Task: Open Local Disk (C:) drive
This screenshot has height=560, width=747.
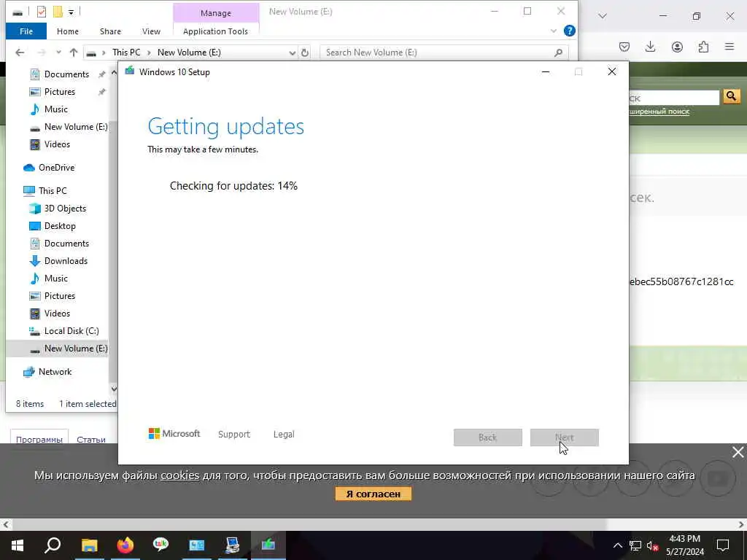Action: 71,331
